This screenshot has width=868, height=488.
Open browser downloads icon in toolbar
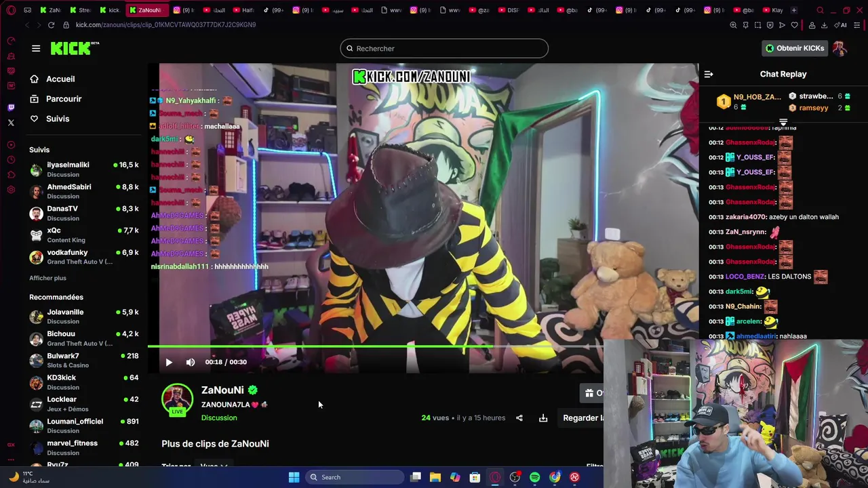tap(824, 25)
